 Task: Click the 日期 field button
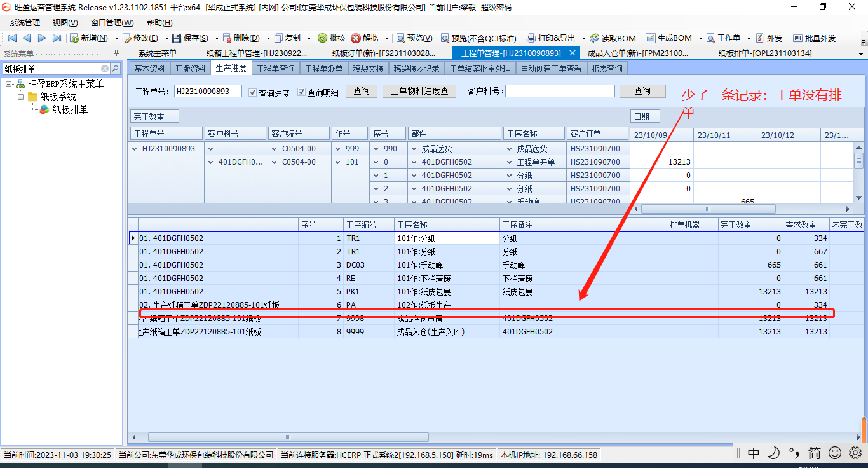tap(645, 116)
